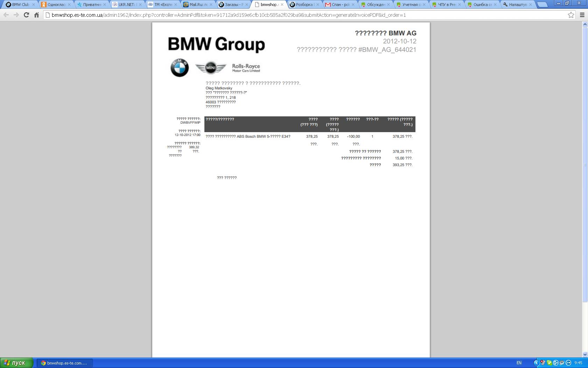Click the vertical scrollbar thumb
Screen dimensions: 588x368
584,165
